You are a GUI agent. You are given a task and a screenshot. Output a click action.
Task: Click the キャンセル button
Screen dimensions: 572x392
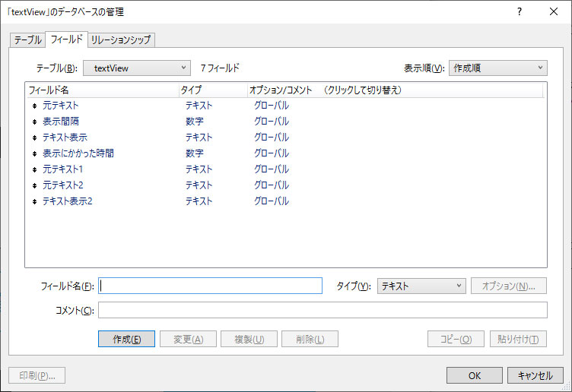point(535,375)
